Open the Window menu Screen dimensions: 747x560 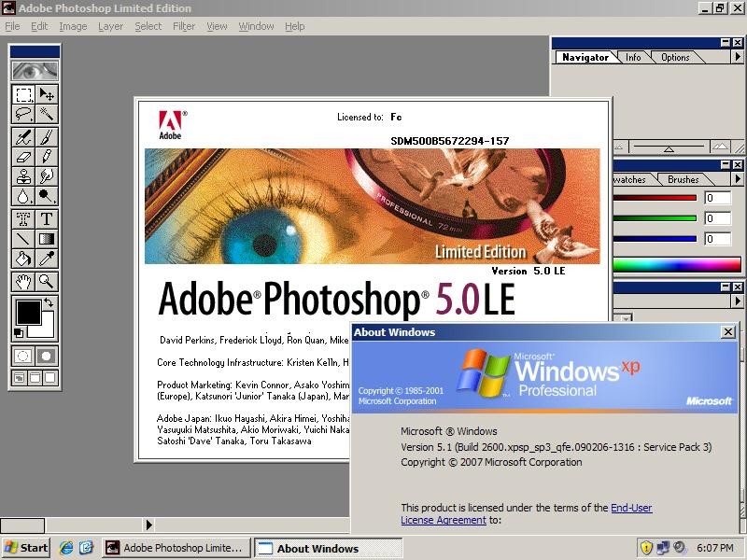click(x=256, y=26)
